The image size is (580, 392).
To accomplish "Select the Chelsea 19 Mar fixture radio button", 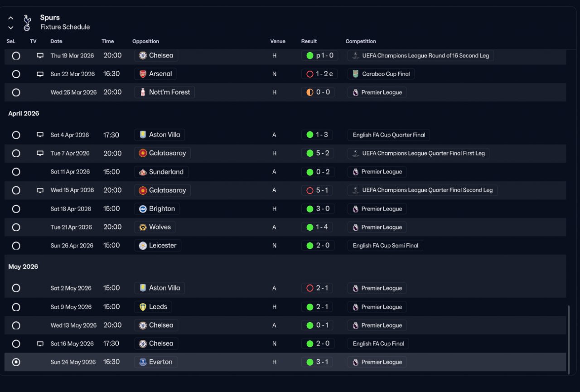I will [16, 56].
